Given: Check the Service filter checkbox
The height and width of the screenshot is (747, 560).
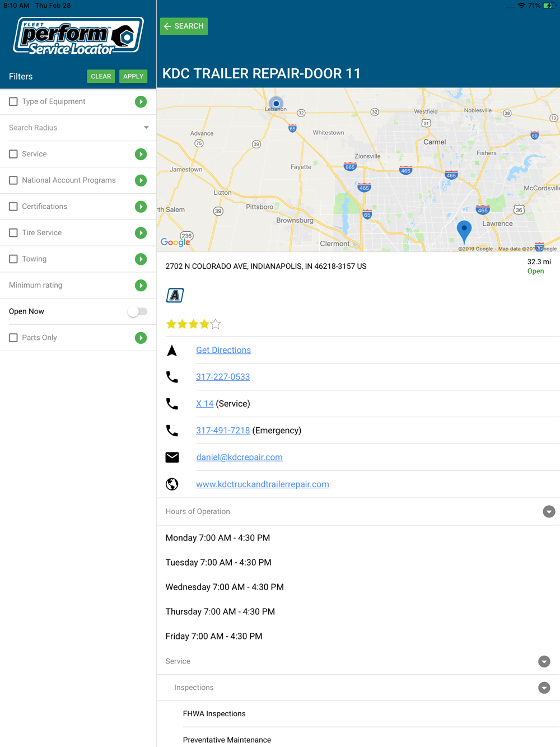Looking at the screenshot, I should point(13,154).
